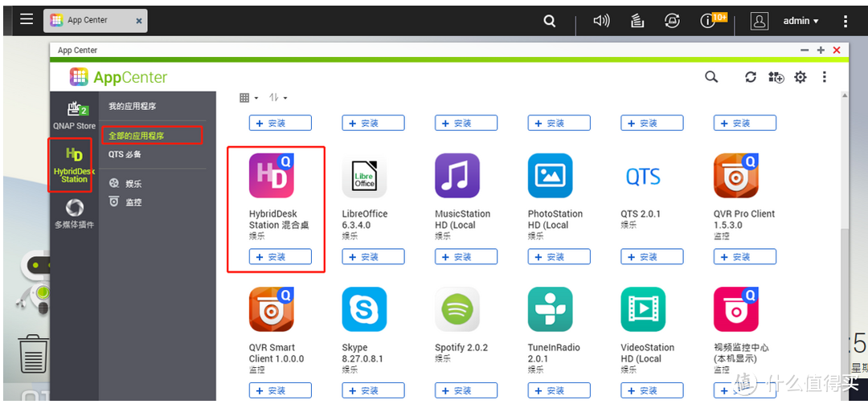Open the volume control icon
The width and height of the screenshot is (868, 404).
(601, 21)
